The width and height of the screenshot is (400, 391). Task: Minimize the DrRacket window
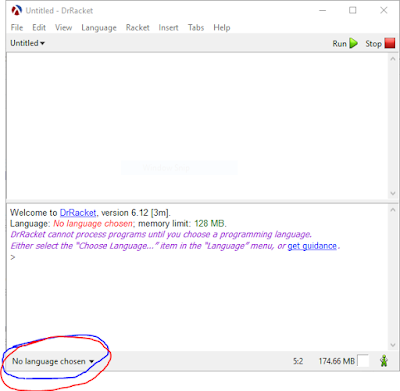[322, 11]
